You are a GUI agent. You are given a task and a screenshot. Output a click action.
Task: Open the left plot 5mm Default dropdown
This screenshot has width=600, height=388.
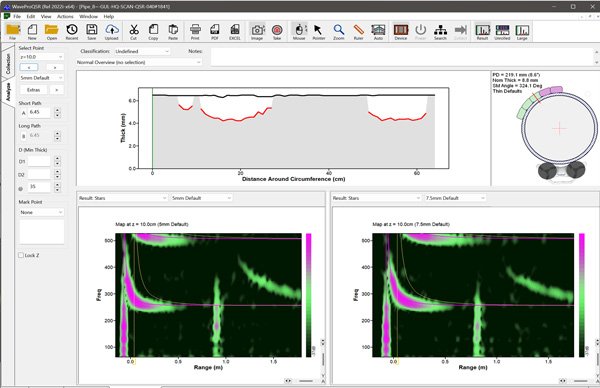[x=202, y=198]
